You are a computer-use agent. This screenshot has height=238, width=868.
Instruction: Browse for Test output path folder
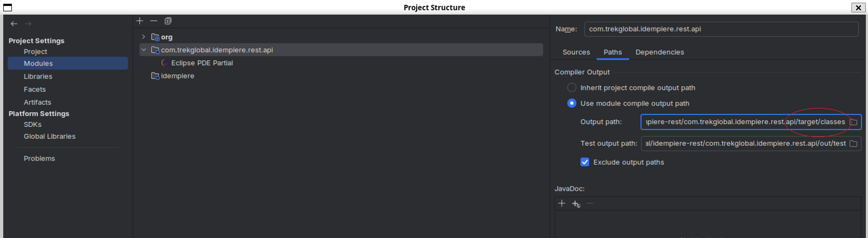point(853,144)
